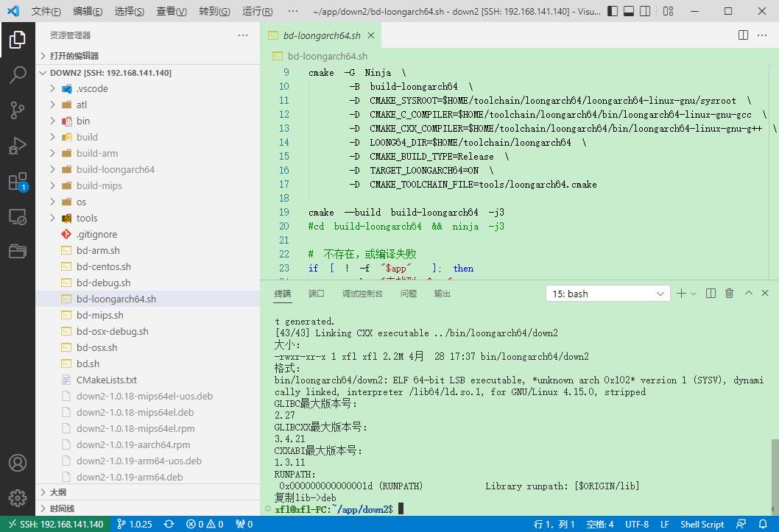Image resolution: width=779 pixels, height=532 pixels.
Task: Open Remote Explorer icon in activity bar
Action: pyautogui.click(x=18, y=217)
